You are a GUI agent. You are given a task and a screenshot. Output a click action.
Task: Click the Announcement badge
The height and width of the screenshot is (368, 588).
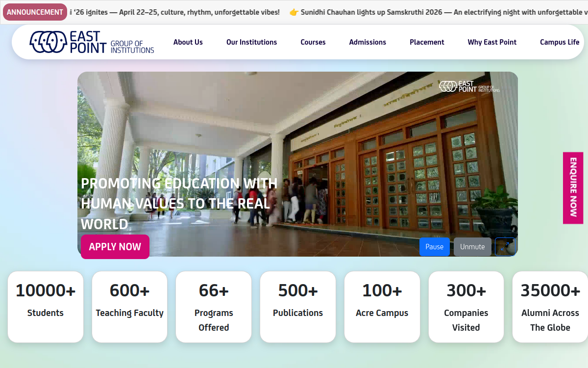tap(35, 12)
